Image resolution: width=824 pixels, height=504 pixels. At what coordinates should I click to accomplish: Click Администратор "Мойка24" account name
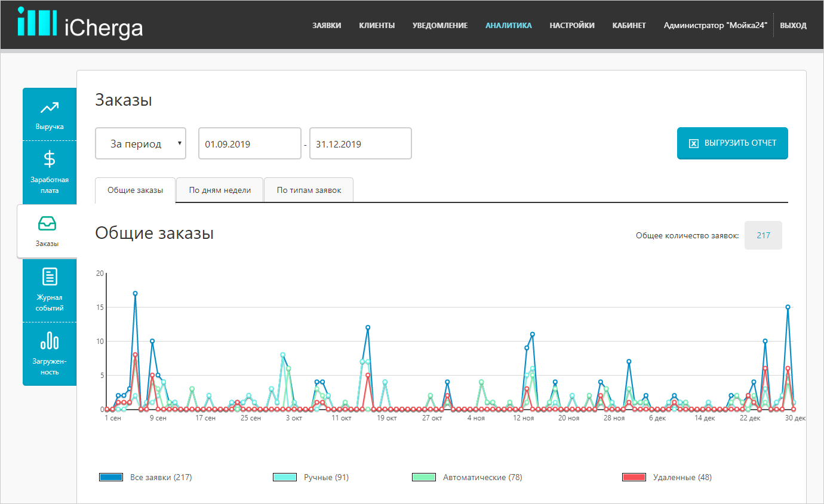[x=715, y=25]
